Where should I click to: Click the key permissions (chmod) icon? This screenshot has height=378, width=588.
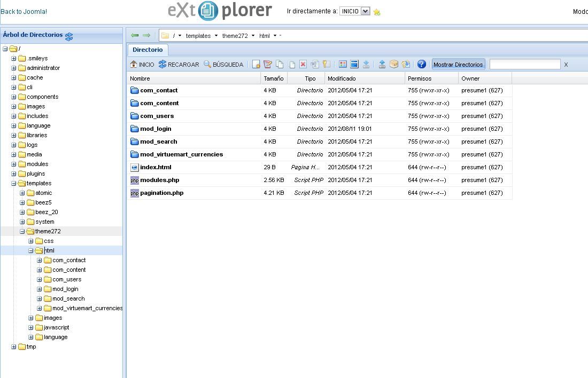(x=327, y=65)
